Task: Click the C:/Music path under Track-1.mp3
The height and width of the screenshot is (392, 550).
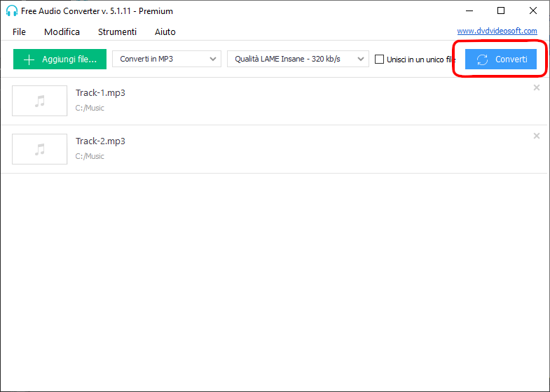Action: [x=90, y=108]
